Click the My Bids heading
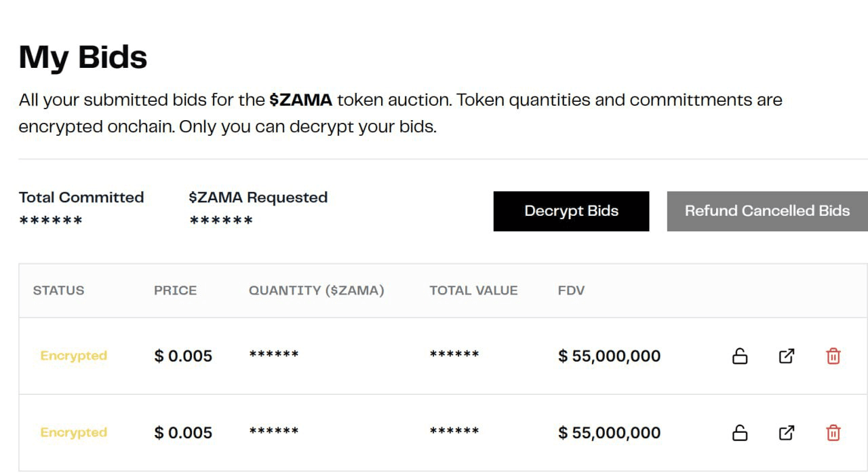This screenshot has height=475, width=868. [83, 58]
